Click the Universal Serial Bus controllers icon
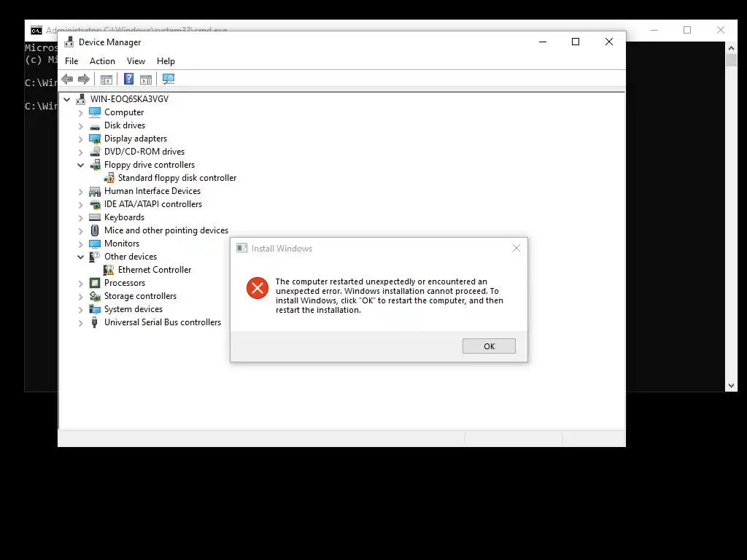Image resolution: width=747 pixels, height=560 pixels. click(x=94, y=322)
